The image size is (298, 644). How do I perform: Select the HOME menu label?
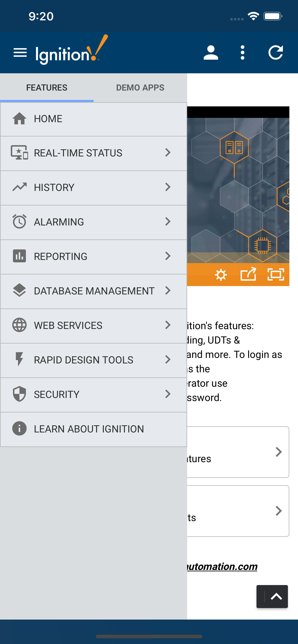[x=48, y=119]
